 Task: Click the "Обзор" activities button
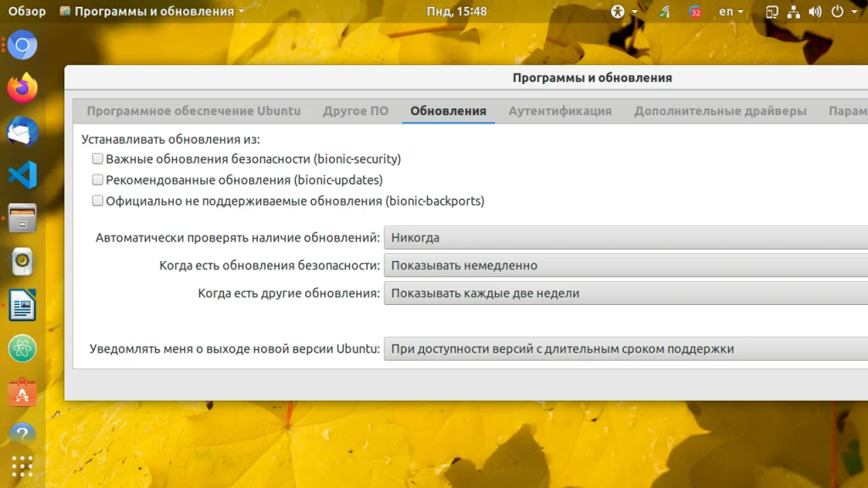(x=26, y=11)
